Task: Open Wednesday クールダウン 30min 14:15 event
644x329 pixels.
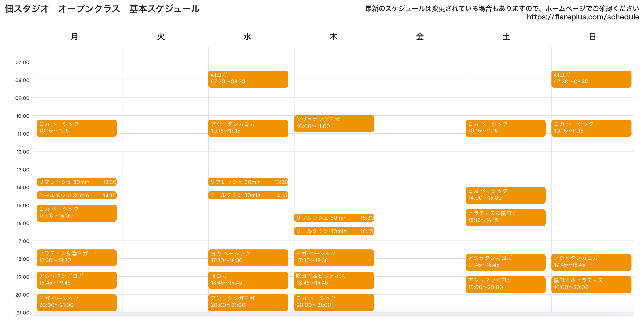Action: (x=248, y=195)
